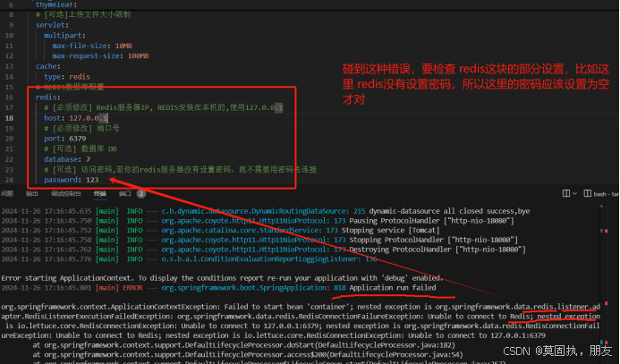Switch to the 输出 (Output) panel tab
The height and width of the screenshot is (364, 620).
(x=32, y=194)
